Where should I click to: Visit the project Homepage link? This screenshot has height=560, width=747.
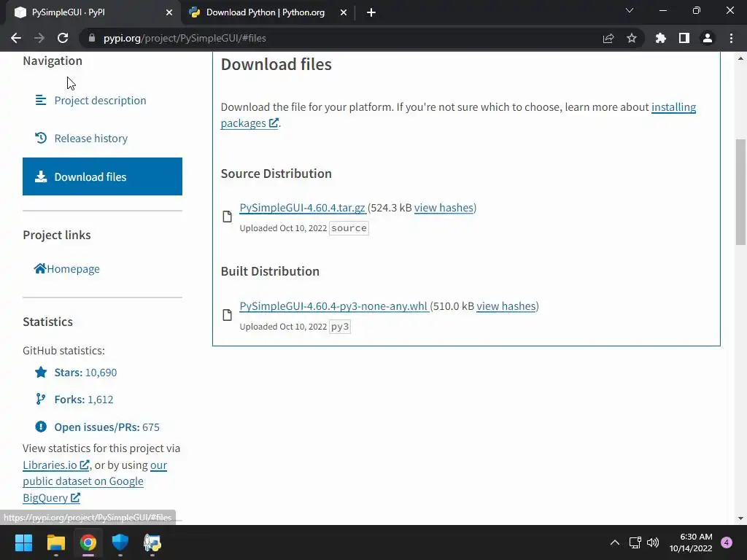(x=73, y=268)
